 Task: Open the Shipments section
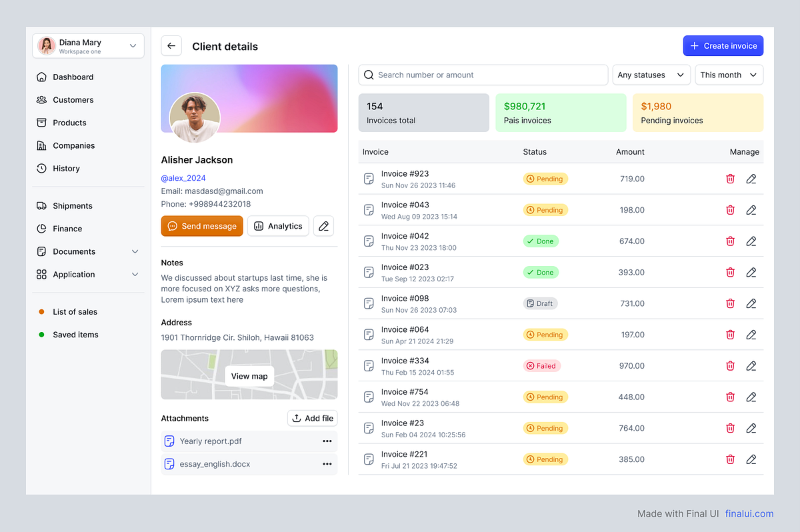coord(74,205)
